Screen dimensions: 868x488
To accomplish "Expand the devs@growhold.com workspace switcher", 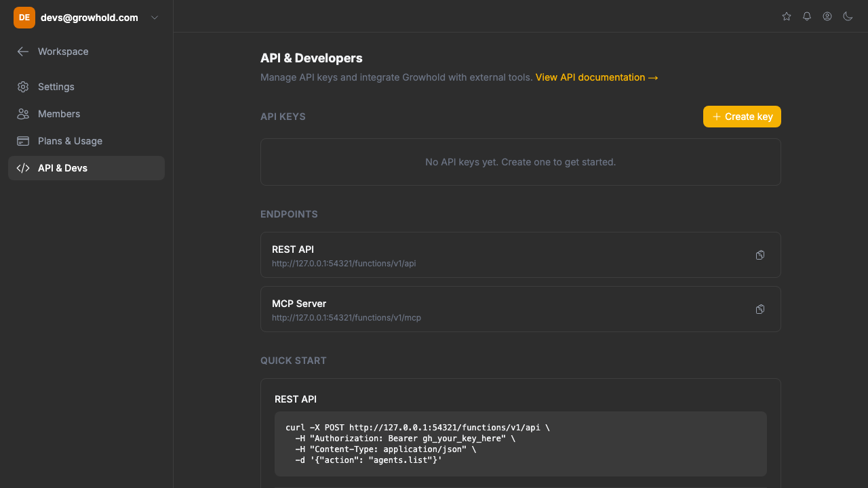I will tap(154, 17).
